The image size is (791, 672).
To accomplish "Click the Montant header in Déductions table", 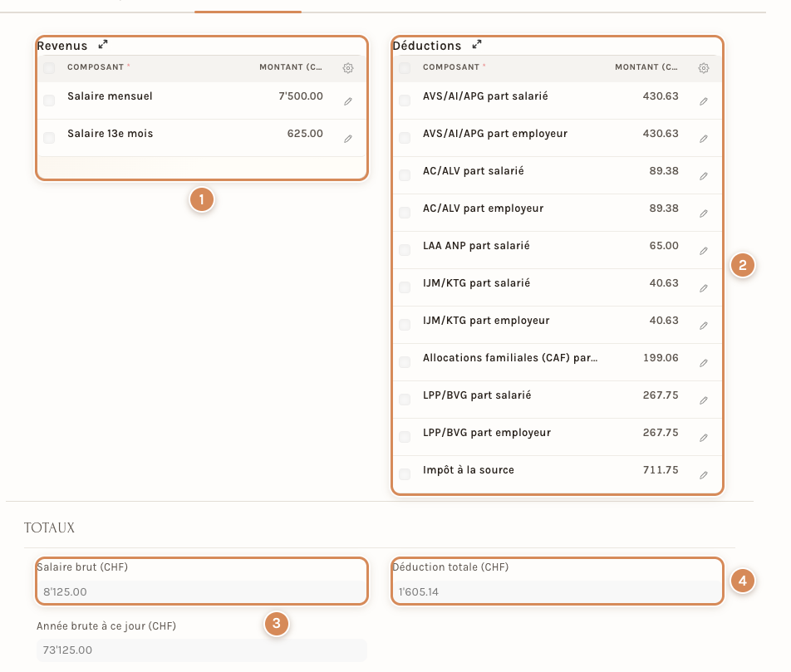I will coord(646,67).
